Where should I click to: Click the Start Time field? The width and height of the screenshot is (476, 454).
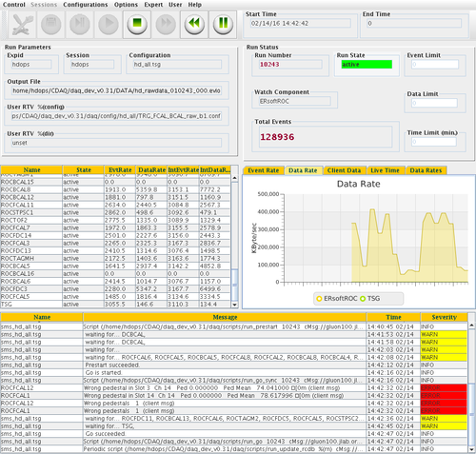click(x=301, y=23)
